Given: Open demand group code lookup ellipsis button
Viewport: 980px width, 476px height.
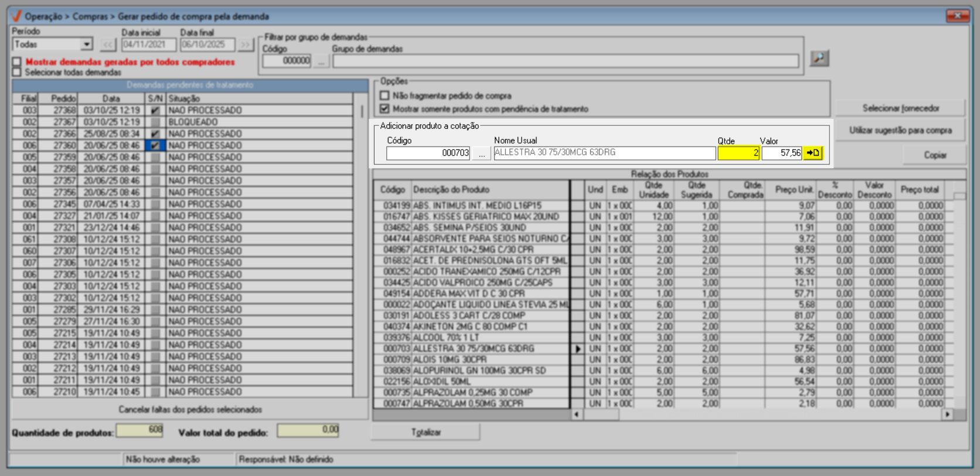Looking at the screenshot, I should (321, 61).
